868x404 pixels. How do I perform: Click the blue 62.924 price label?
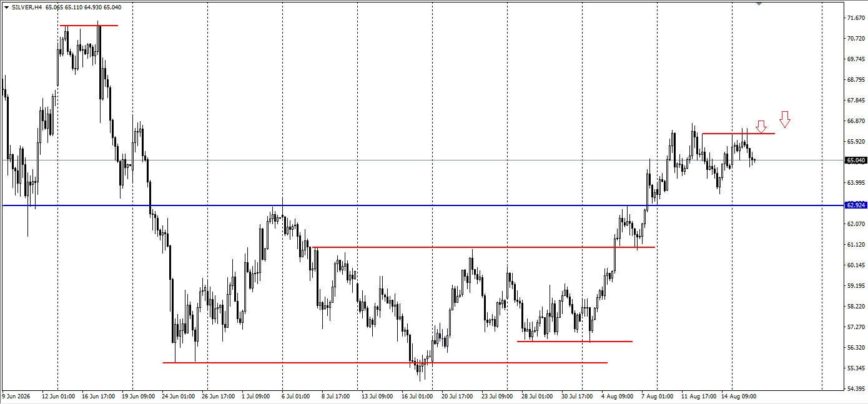click(856, 205)
